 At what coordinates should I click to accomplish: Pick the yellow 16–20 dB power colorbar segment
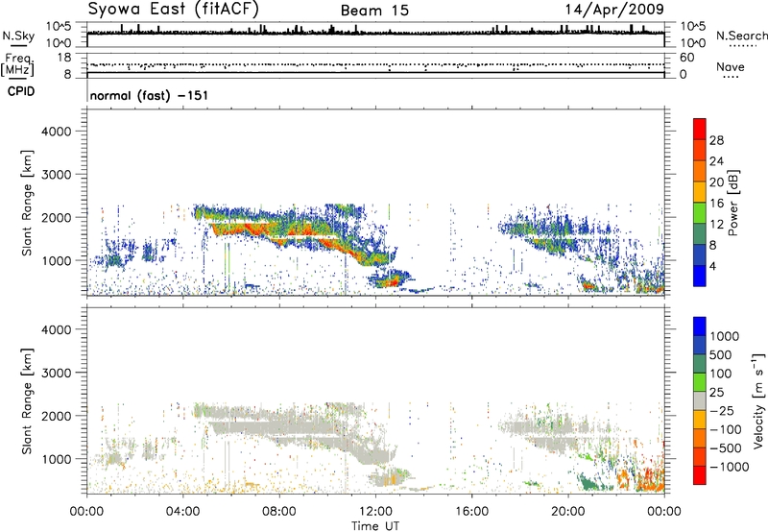coord(700,192)
